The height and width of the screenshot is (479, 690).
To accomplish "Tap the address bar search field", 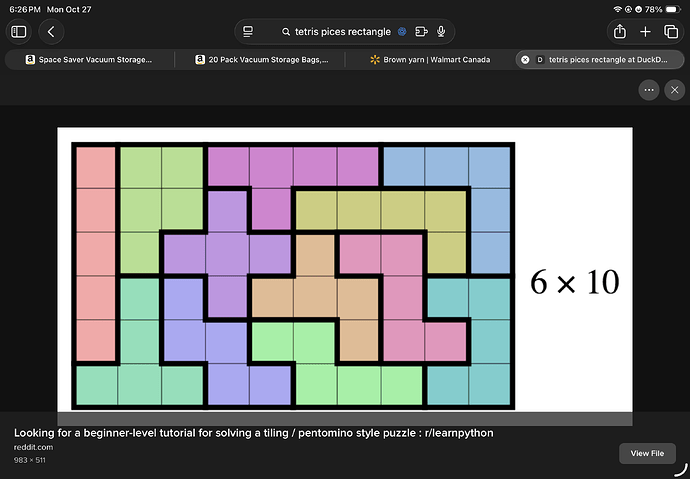I will click(x=330, y=32).
